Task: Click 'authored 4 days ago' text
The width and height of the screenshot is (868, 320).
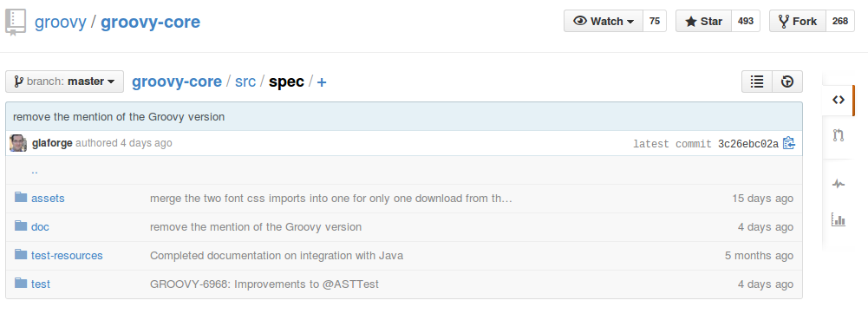Action: point(124,143)
